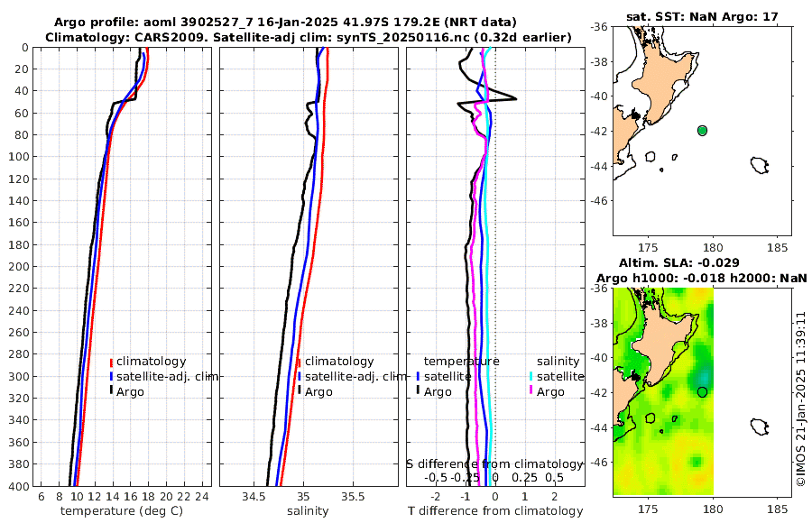
Task: Click the 'salinity' x-axis label
Action: click(x=308, y=511)
